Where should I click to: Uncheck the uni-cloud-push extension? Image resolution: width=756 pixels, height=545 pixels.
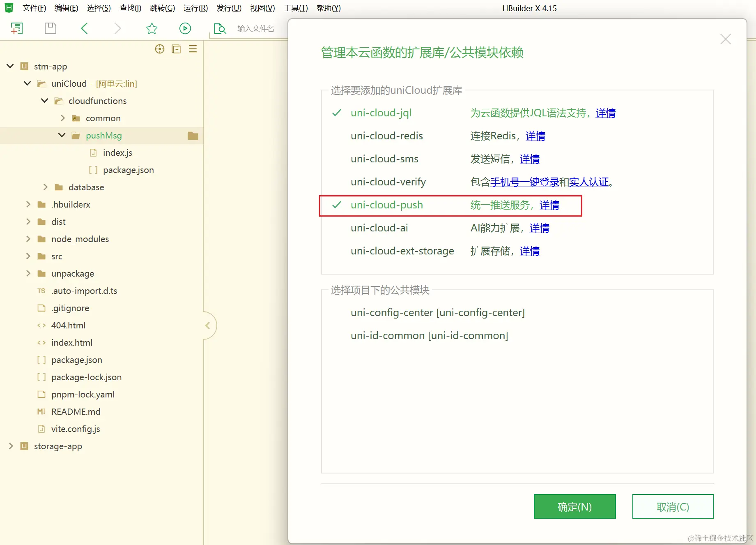pos(337,205)
